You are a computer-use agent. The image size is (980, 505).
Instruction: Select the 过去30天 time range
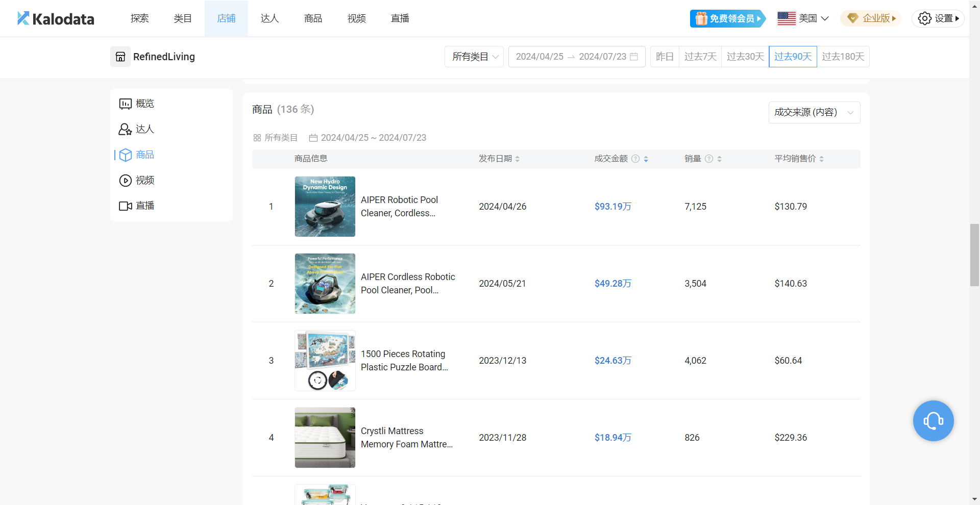745,57
